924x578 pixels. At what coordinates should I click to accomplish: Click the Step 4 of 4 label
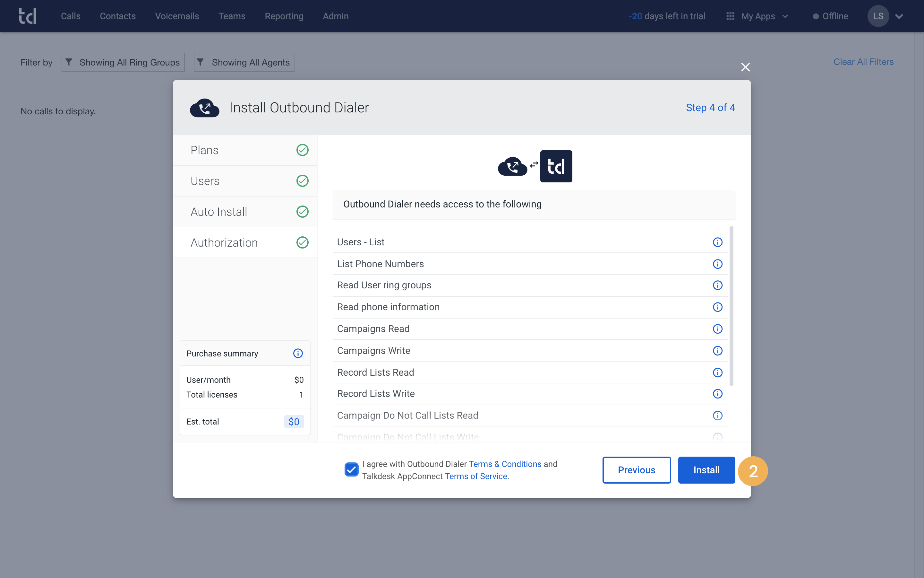tap(710, 108)
